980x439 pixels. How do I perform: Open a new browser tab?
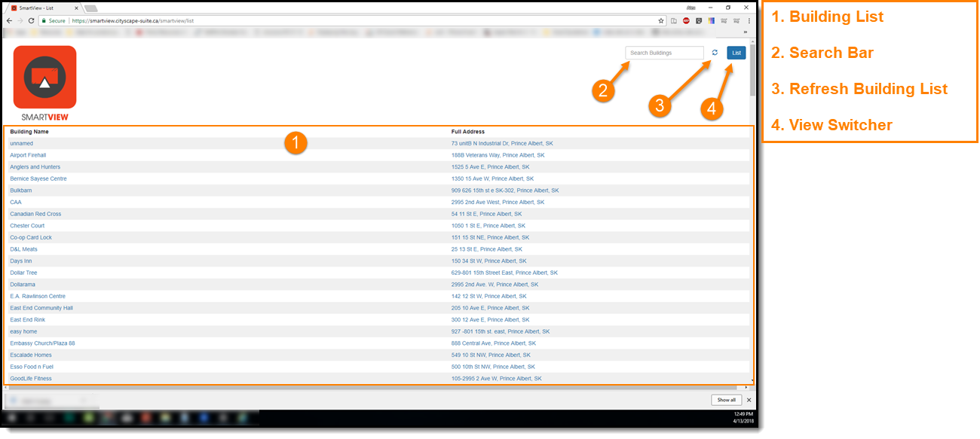90,8
